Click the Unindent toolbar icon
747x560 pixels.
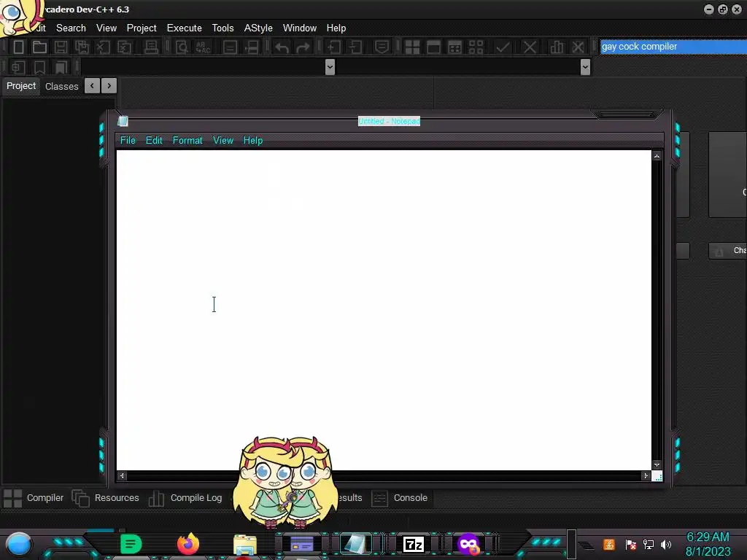(355, 47)
